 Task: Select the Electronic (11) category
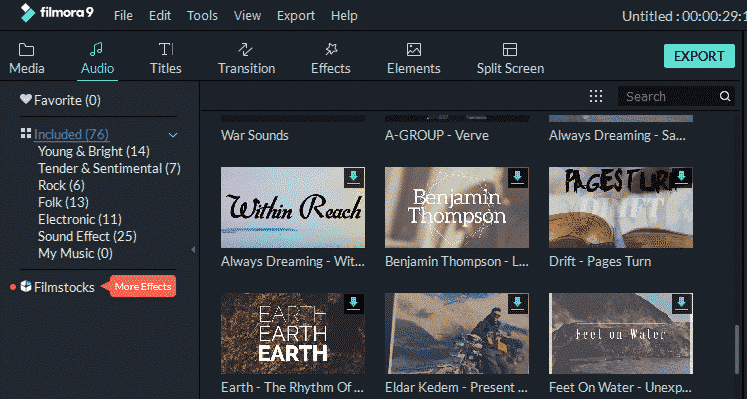click(x=80, y=219)
